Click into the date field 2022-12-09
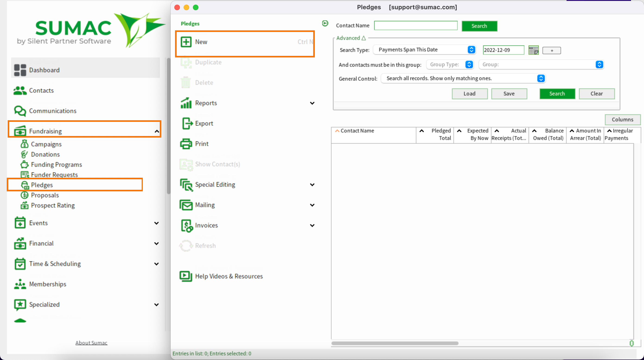644x360 pixels. [504, 50]
